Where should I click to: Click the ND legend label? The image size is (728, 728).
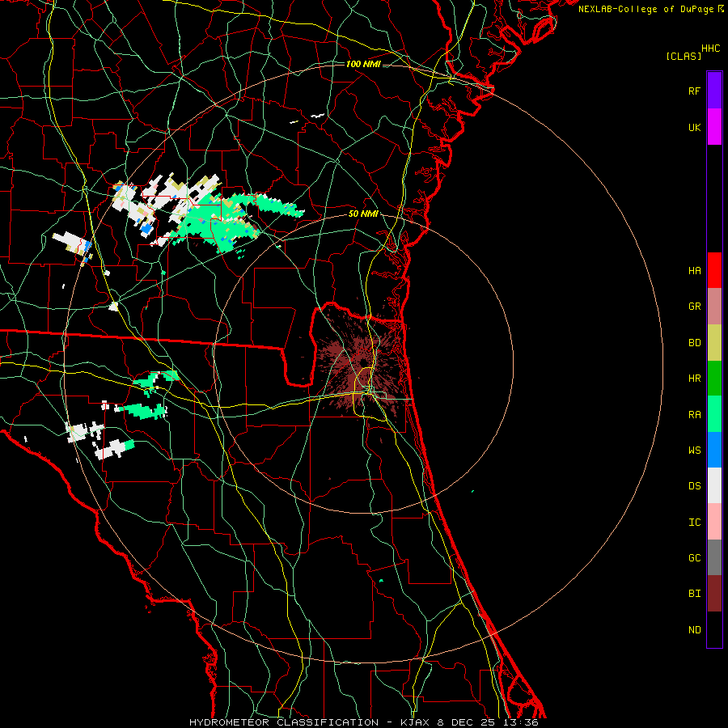(x=694, y=630)
